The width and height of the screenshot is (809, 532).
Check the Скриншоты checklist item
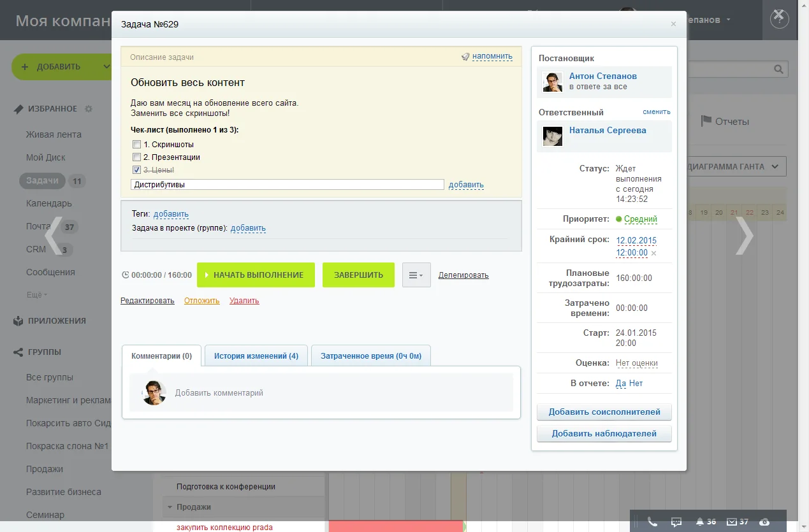click(x=136, y=144)
